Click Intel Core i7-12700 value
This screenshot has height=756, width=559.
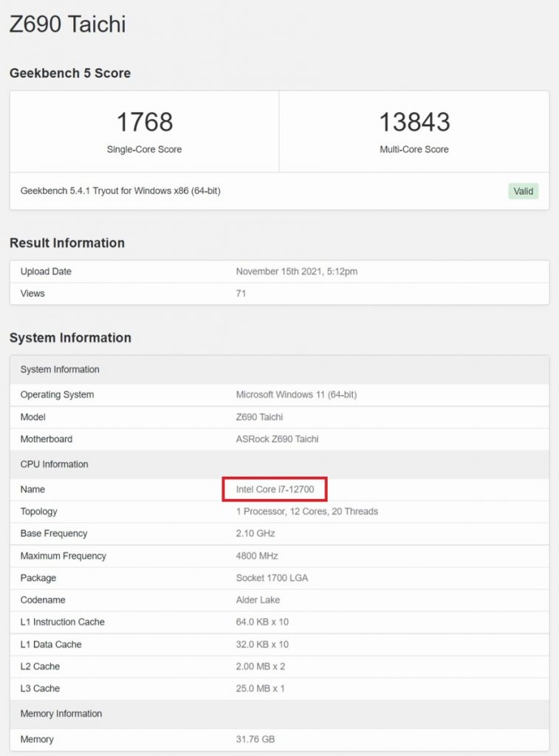[x=275, y=489]
